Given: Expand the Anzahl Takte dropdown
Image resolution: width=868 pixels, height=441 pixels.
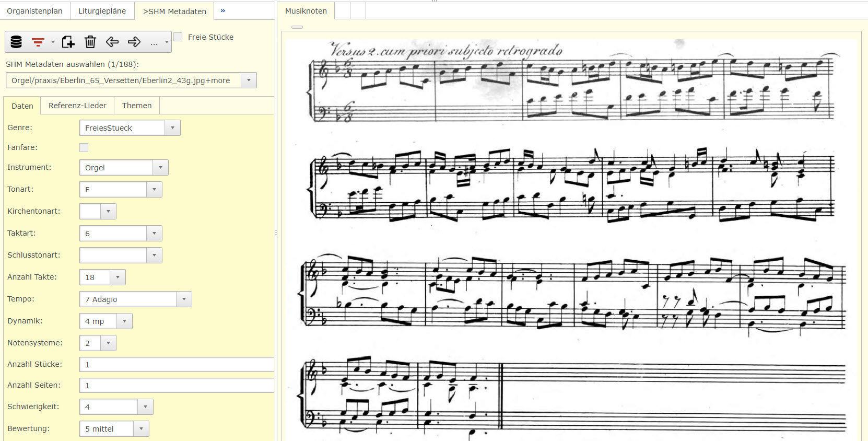Looking at the screenshot, I should click(118, 277).
